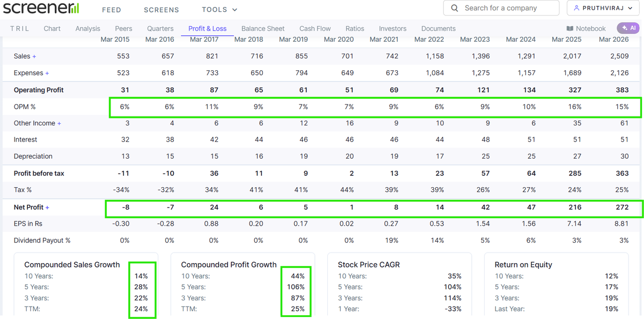644x319 pixels.
Task: Click the Dividend Payout % row label
Action: [42, 240]
